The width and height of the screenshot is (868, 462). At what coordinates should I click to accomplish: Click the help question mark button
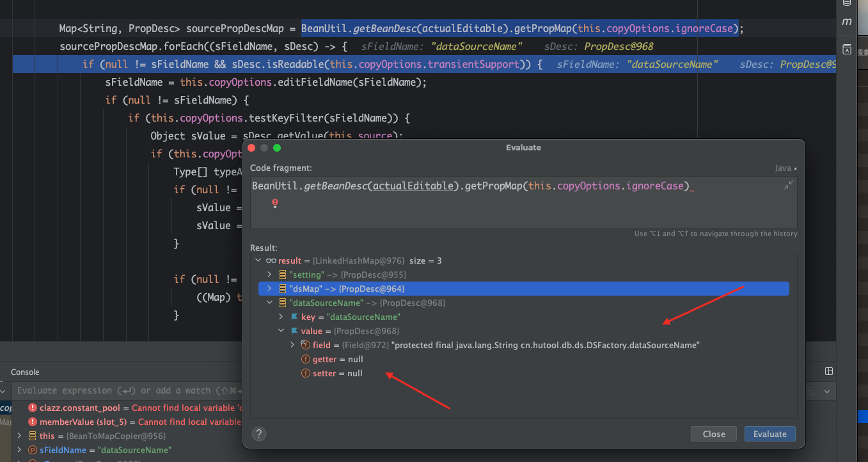tap(258, 434)
